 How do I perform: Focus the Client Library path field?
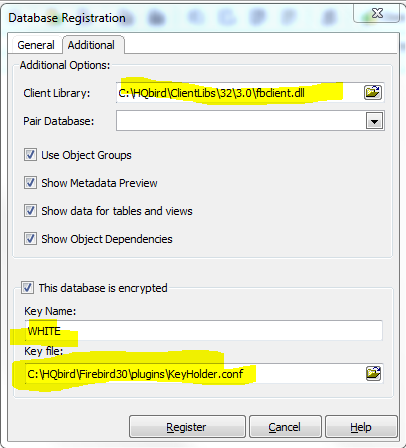pos(239,93)
